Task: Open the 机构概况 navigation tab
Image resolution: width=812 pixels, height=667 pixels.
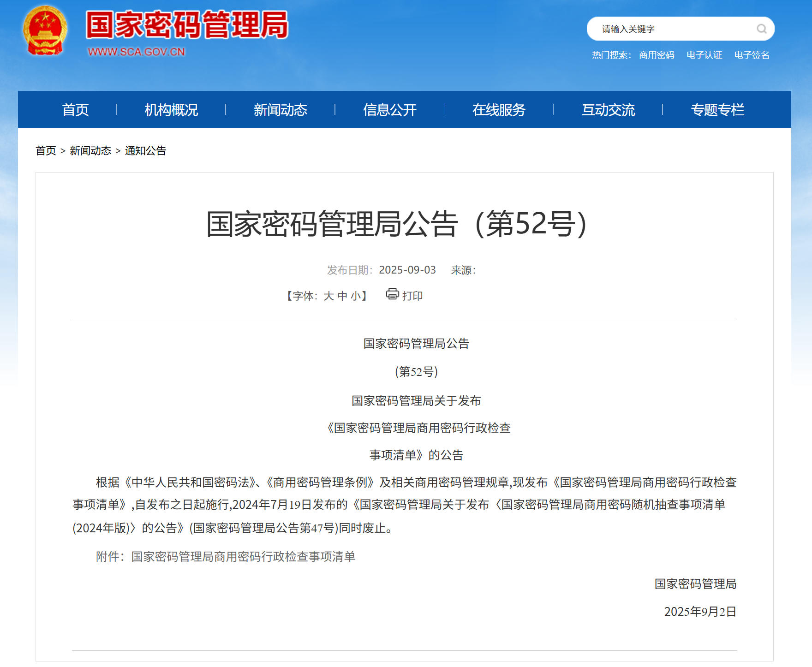Action: 171,110
